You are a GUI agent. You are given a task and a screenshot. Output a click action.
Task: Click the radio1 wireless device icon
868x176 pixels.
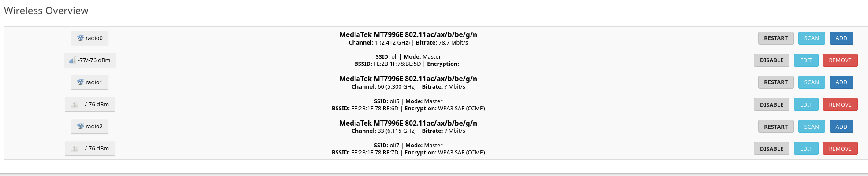click(x=81, y=82)
